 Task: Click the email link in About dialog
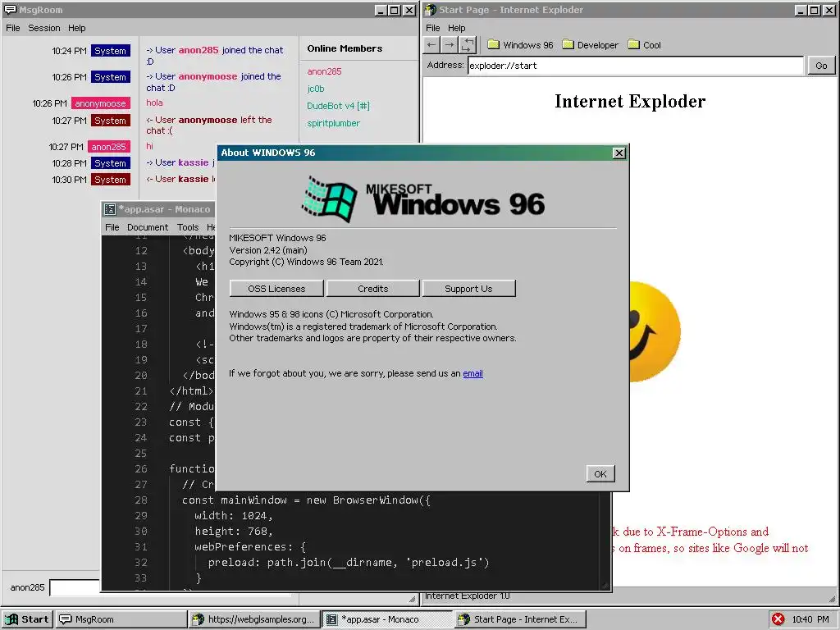coord(472,373)
